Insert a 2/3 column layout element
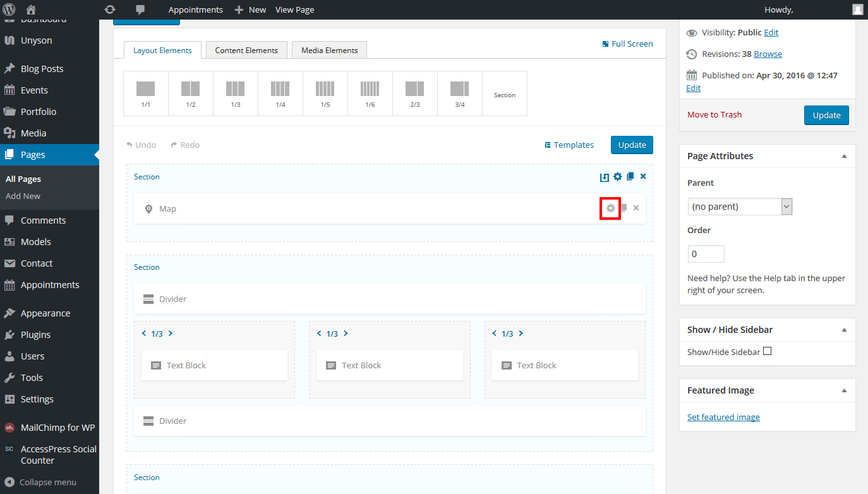Viewport: 868px width, 494px height. 415,93
